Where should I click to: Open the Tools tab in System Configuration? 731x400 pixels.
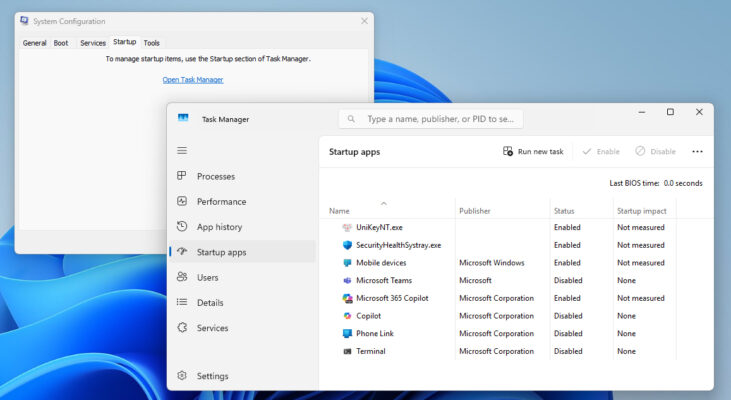click(x=151, y=43)
